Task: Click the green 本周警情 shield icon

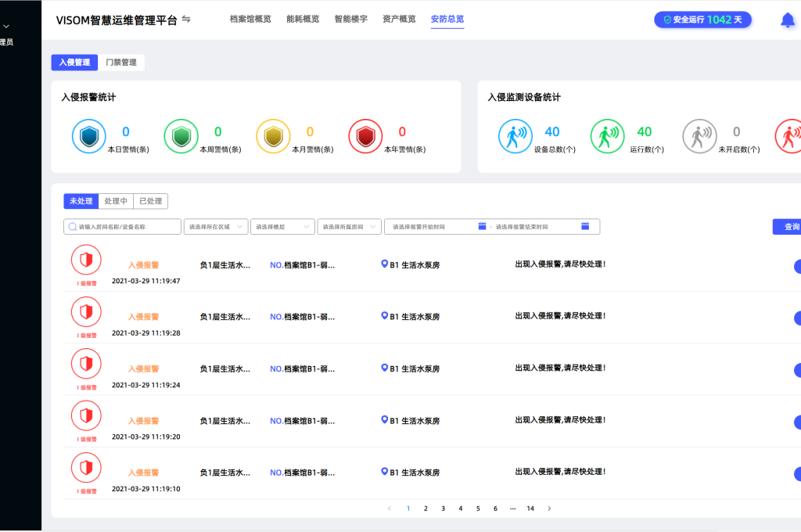Action: click(x=181, y=136)
